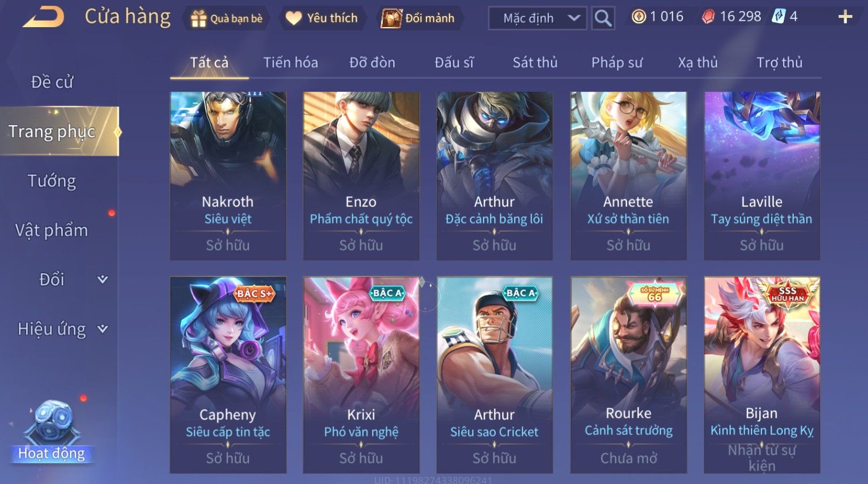This screenshot has height=484, width=868.
Task: Click the gold coin currency icon
Action: tap(639, 17)
